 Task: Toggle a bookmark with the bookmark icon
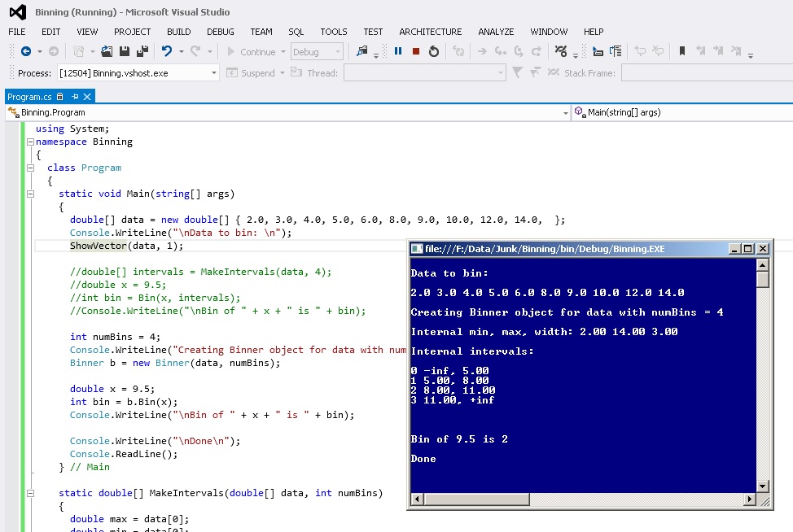coord(682,51)
